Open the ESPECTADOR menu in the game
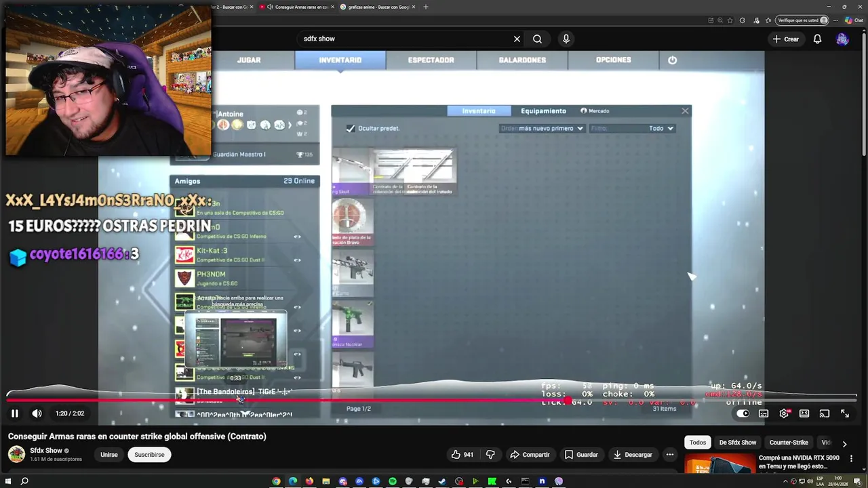868x488 pixels. 431,60
